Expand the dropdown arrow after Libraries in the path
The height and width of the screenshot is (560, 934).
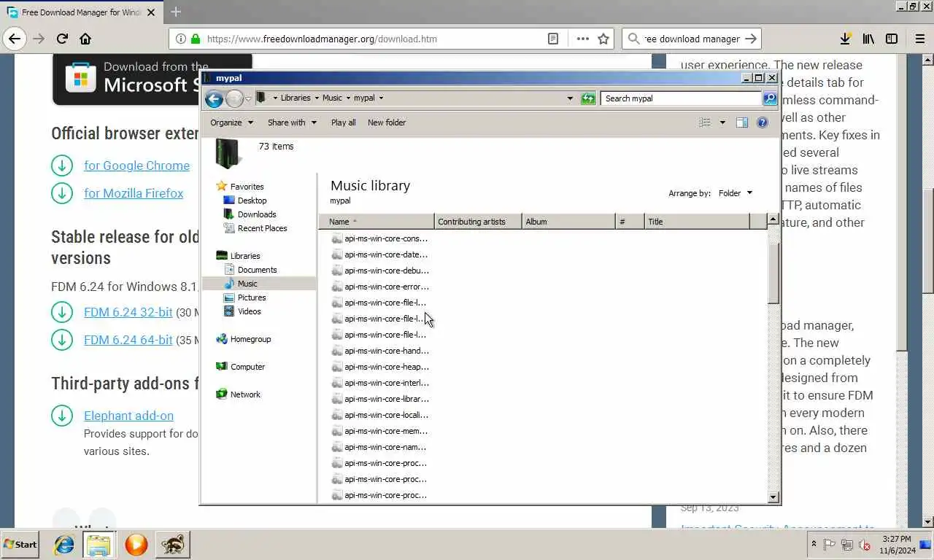click(317, 98)
